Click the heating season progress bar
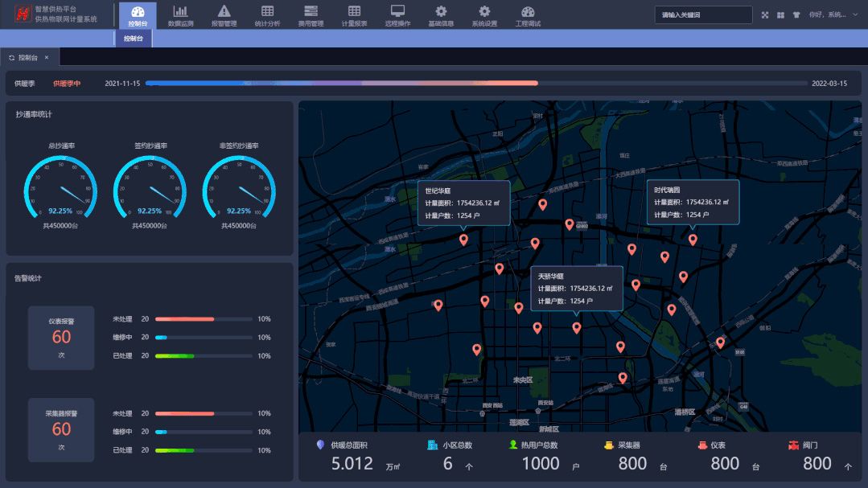Viewport: 868px width, 488px height. click(476, 83)
